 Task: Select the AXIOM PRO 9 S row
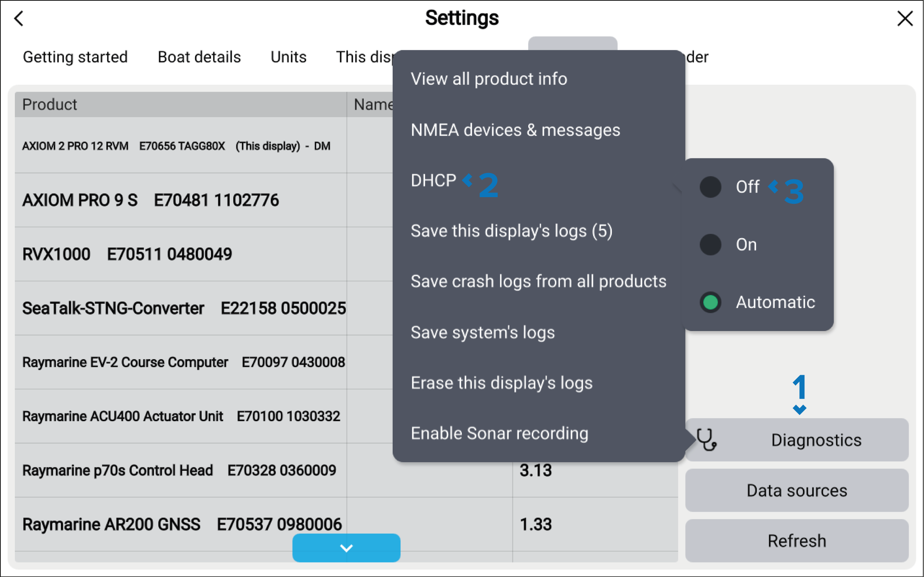(180, 200)
